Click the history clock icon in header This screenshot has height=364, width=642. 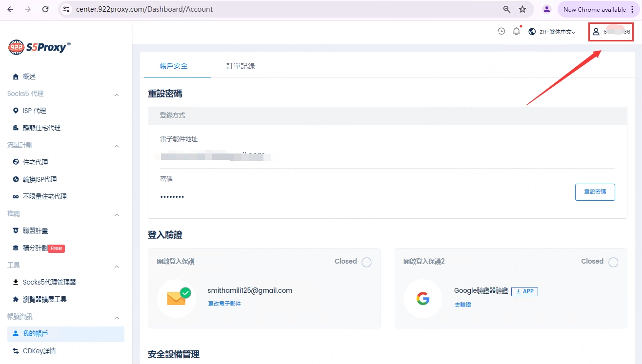pyautogui.click(x=501, y=32)
